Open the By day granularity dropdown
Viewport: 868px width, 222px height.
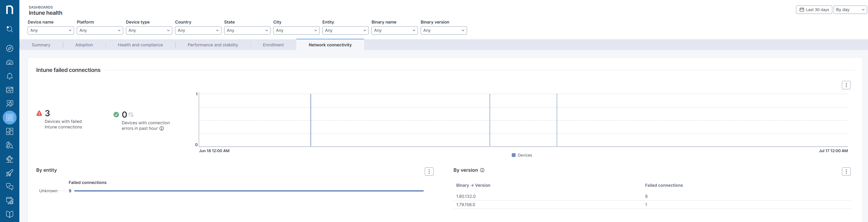tap(850, 10)
